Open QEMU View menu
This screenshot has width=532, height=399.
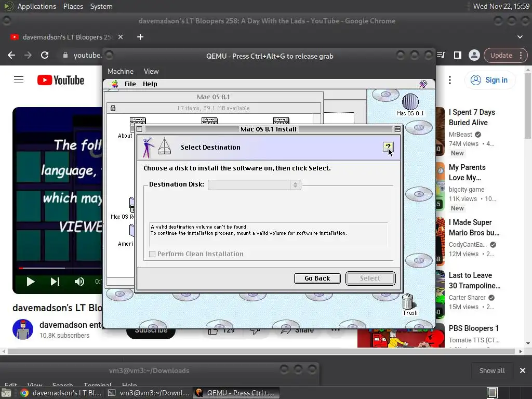tap(151, 71)
